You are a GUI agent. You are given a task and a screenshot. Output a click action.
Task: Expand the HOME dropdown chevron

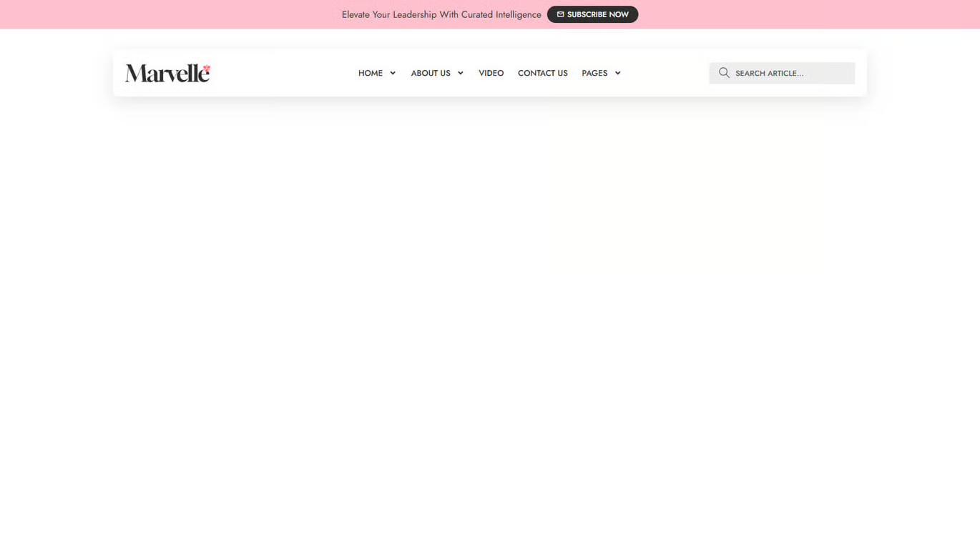coord(392,73)
